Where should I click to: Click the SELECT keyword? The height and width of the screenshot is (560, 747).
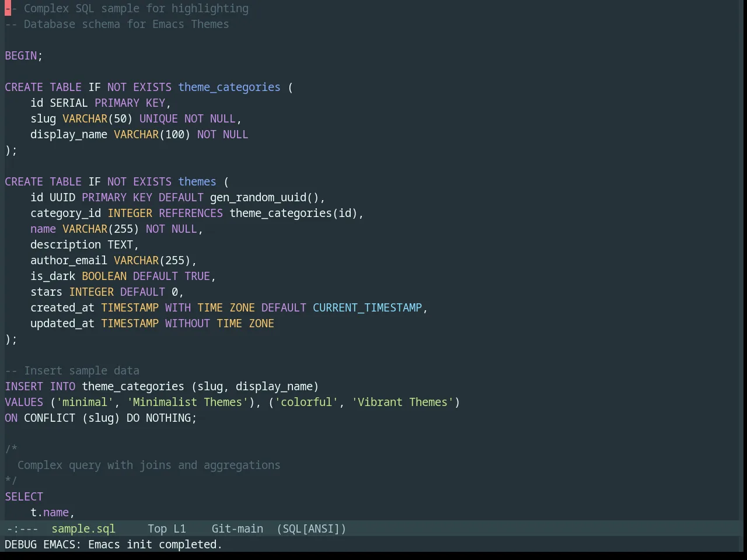[x=24, y=496]
